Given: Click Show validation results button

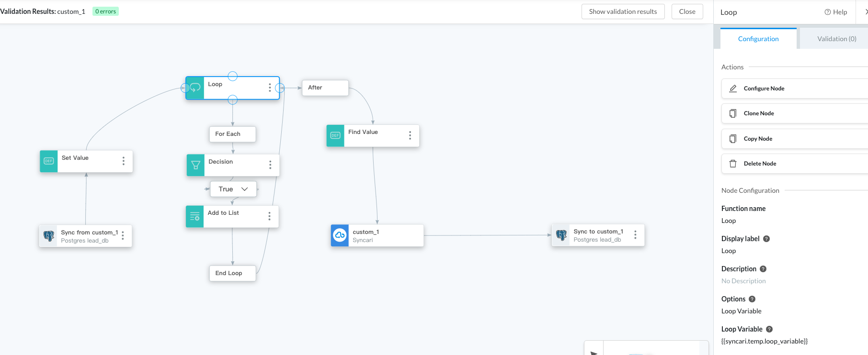Looking at the screenshot, I should [623, 11].
